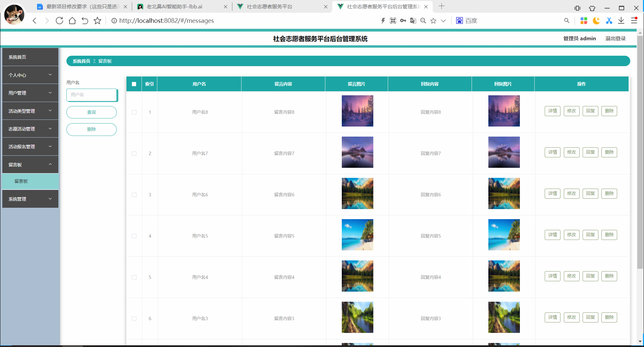The height and width of the screenshot is (347, 644).
Task: Open the browser home page icon
Action: (72, 21)
